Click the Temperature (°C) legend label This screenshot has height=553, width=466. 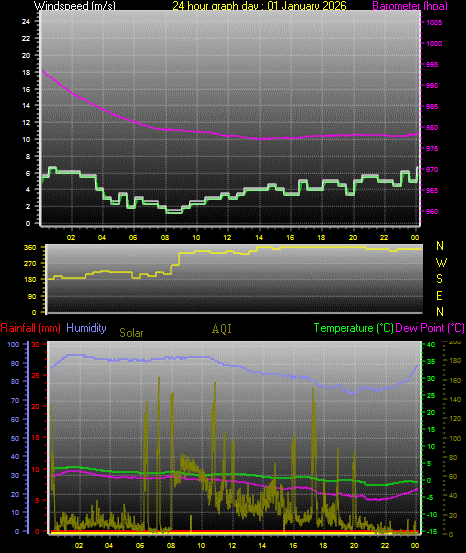(353, 328)
